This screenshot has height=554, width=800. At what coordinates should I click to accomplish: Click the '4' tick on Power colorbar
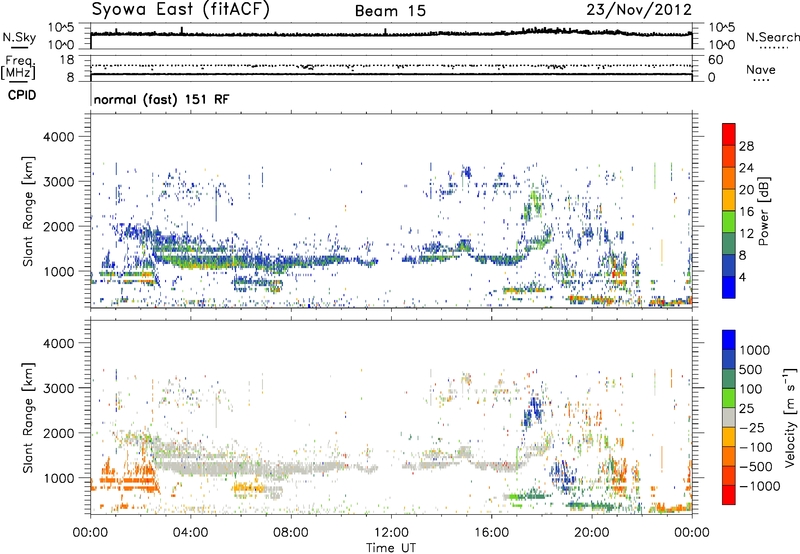[742, 277]
